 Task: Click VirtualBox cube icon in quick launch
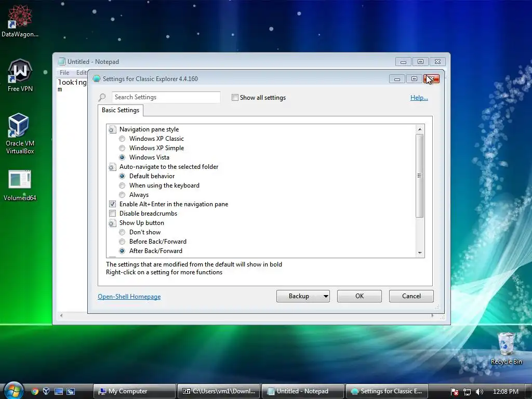tap(46, 391)
